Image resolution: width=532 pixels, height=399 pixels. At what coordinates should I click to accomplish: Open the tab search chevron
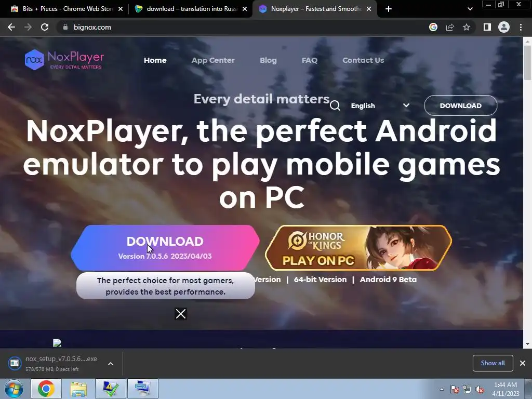(x=470, y=9)
